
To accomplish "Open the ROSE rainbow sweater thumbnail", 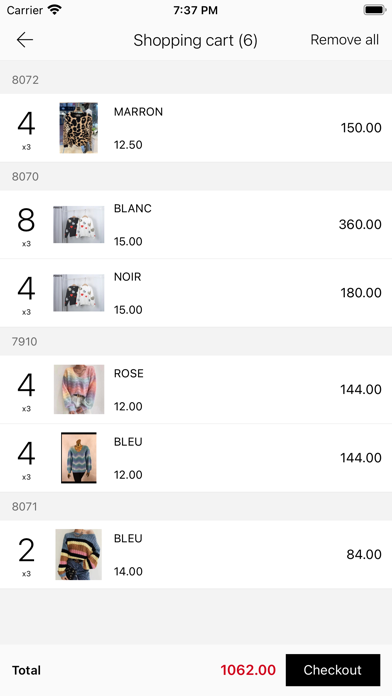I will pyautogui.click(x=79, y=389).
